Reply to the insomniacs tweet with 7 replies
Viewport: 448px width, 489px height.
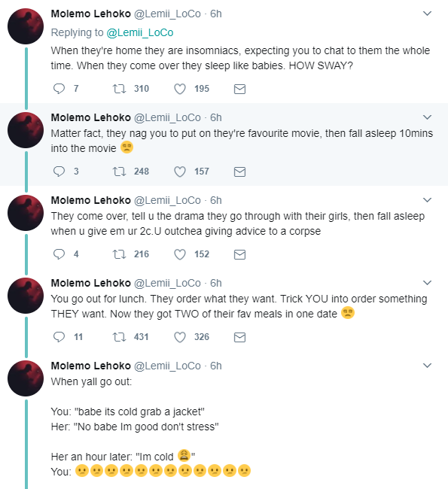coord(59,89)
